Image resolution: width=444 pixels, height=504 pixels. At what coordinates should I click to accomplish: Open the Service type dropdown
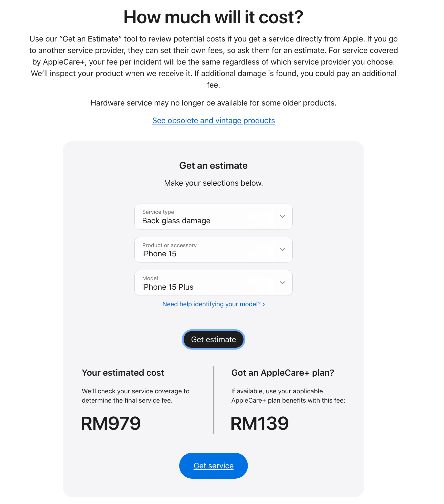pos(213,217)
